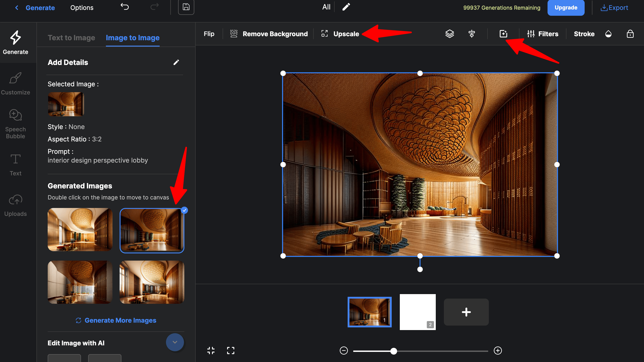Select the fourth generated lobby image
644x362 pixels.
(x=152, y=282)
